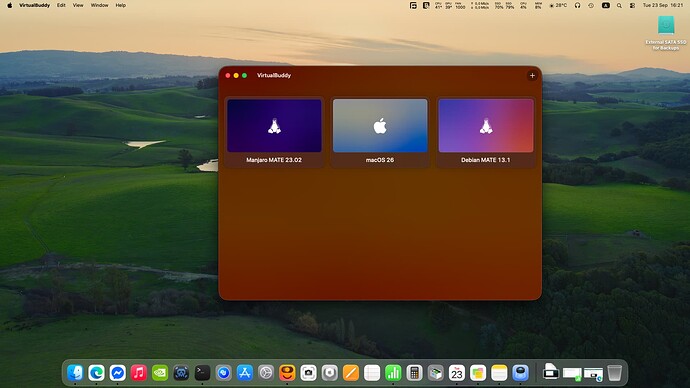Open Pages from the Dock
This screenshot has width=690, height=388.
(351, 373)
